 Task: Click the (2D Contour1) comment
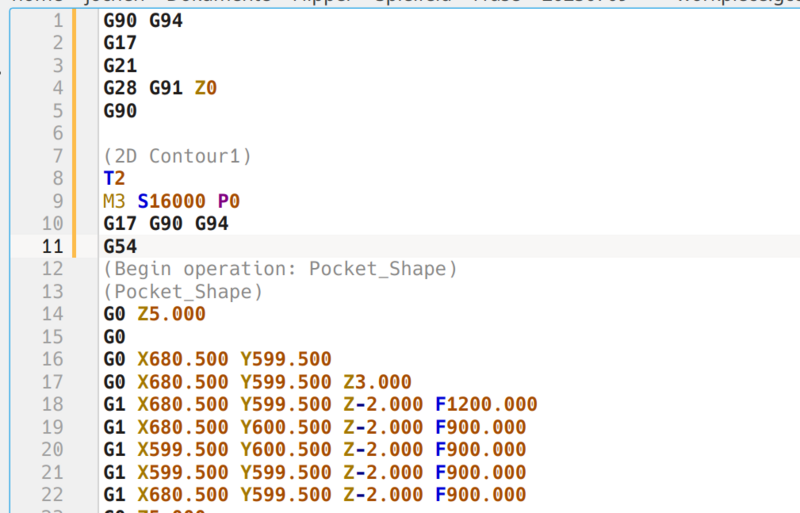coord(176,156)
